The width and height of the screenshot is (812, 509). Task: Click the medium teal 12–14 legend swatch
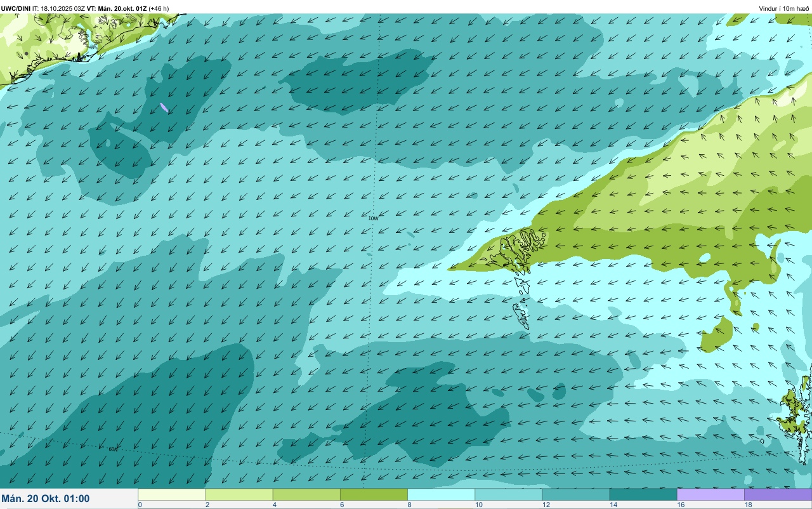[x=575, y=494]
